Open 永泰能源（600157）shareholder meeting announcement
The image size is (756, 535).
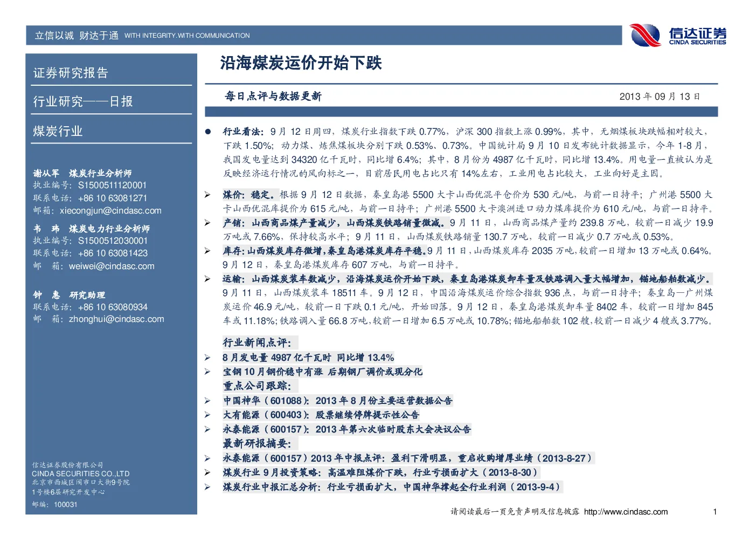point(347,429)
